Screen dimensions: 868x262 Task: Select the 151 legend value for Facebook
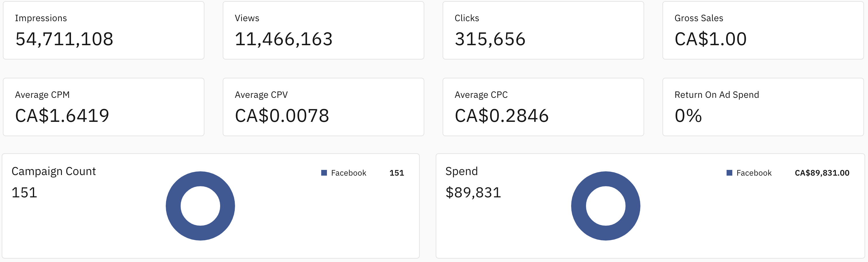[x=396, y=173]
